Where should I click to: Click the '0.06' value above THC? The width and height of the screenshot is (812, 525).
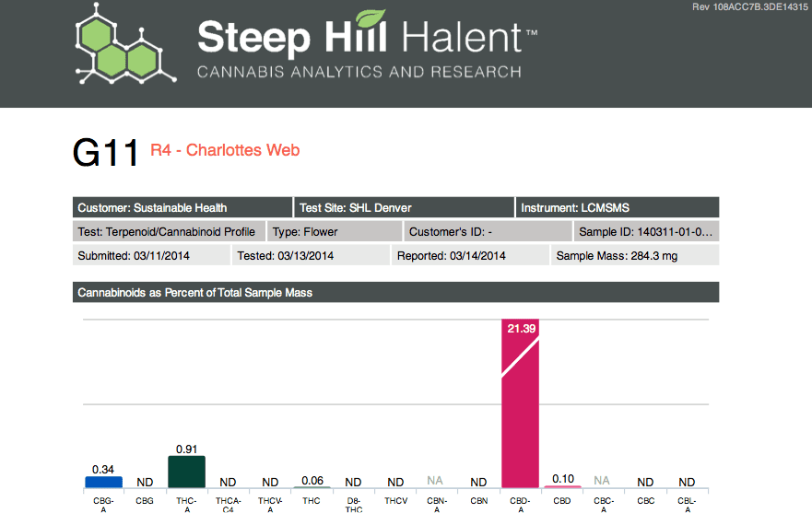click(312, 481)
